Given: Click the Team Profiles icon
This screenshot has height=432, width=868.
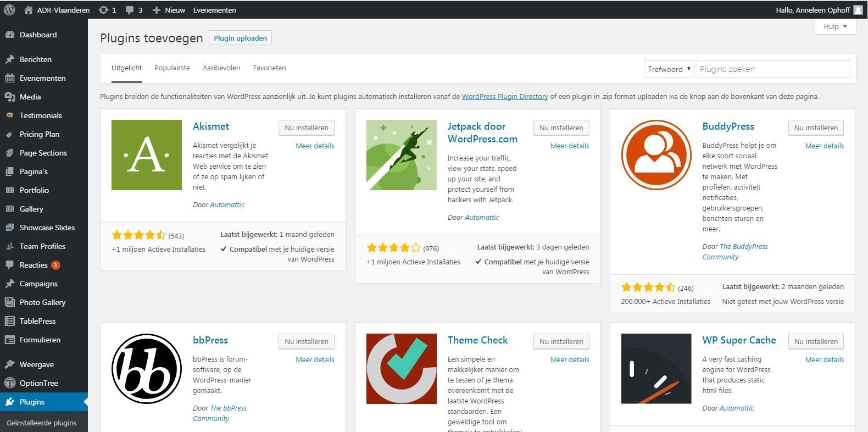Looking at the screenshot, I should (x=10, y=246).
